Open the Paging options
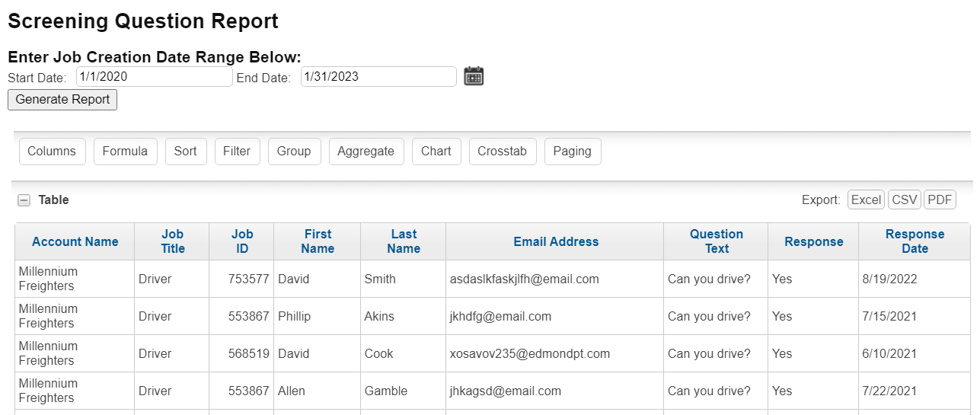Image resolution: width=980 pixels, height=415 pixels. click(x=572, y=152)
